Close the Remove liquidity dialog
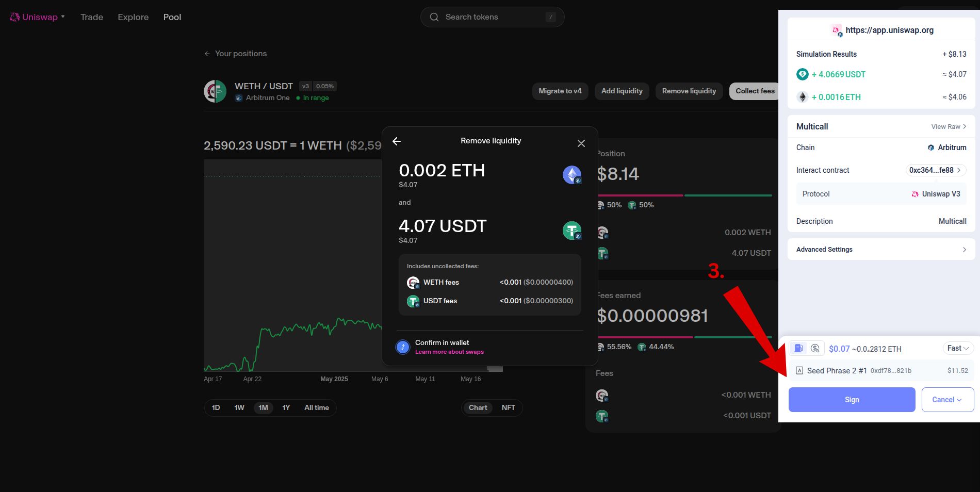The width and height of the screenshot is (980, 492). click(581, 143)
